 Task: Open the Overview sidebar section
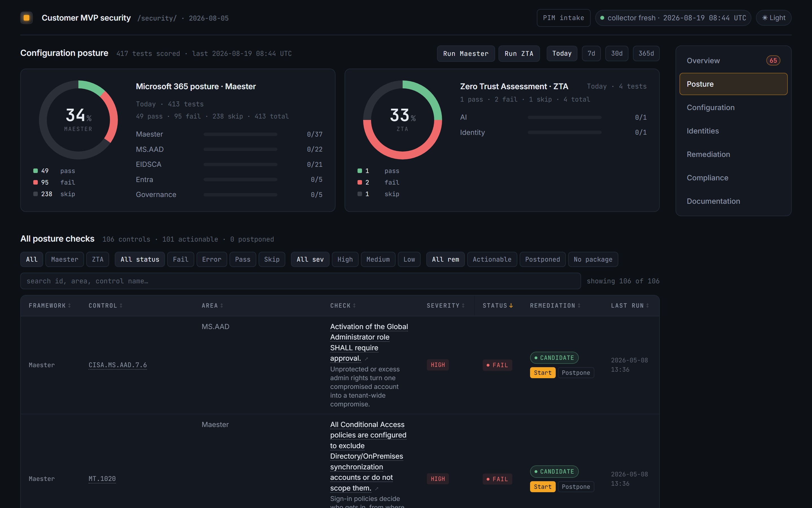point(734,60)
